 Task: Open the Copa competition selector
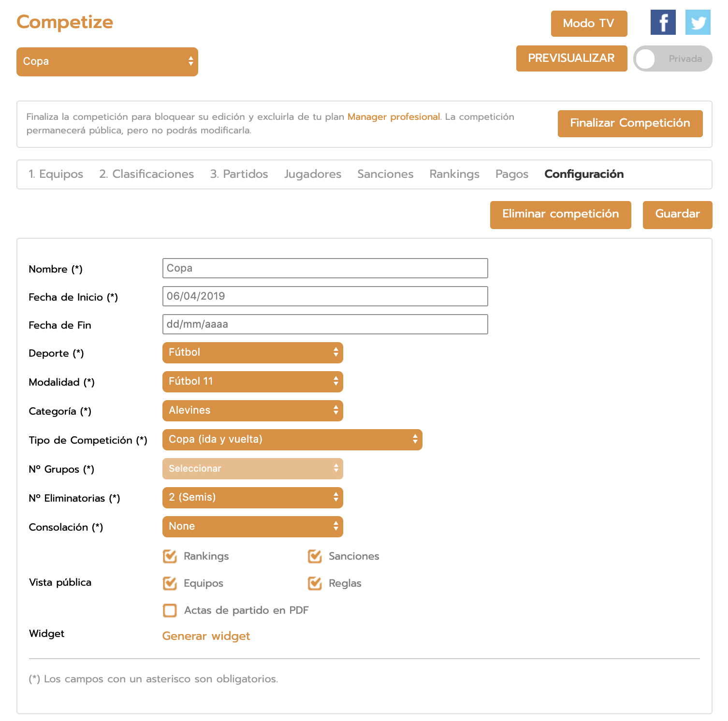click(x=107, y=62)
